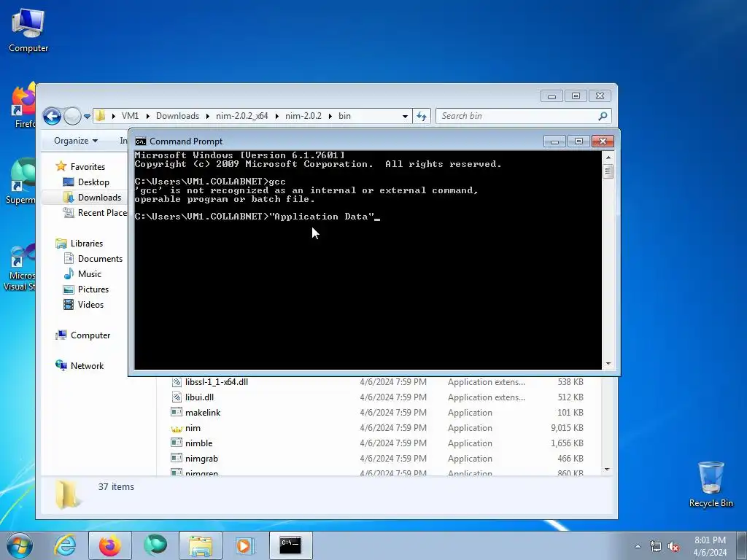Go forward in the Explorer window
Image resolution: width=747 pixels, height=560 pixels.
[x=72, y=116]
